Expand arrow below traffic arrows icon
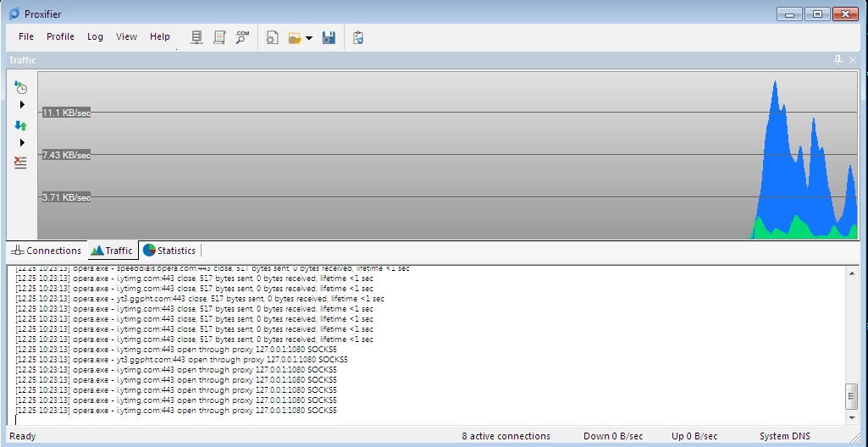 pyautogui.click(x=22, y=143)
